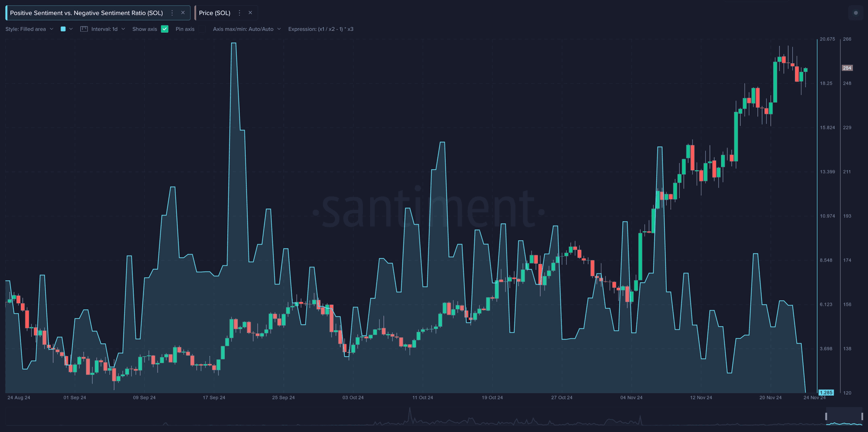Select the Positive Sentiment vs. Negative Sentiment Ratio tab

pyautogui.click(x=86, y=12)
